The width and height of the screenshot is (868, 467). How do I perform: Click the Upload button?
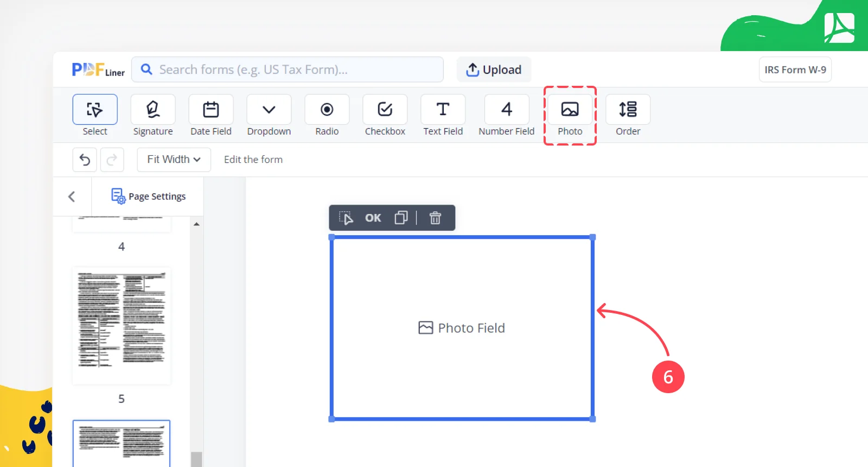coord(494,70)
